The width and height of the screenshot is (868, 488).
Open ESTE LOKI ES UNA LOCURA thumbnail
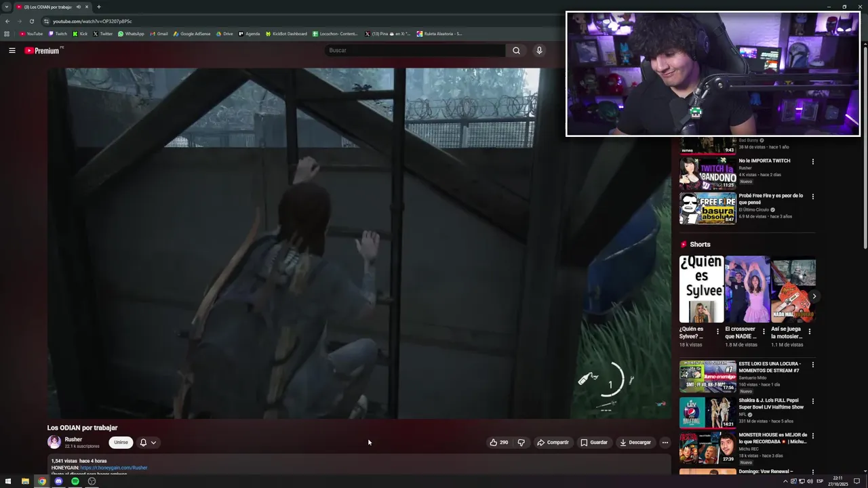pyautogui.click(x=707, y=377)
